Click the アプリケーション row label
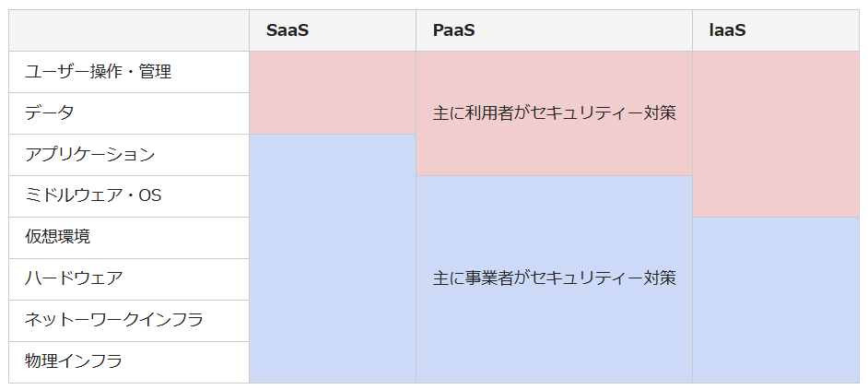868x390 pixels. pos(89,155)
